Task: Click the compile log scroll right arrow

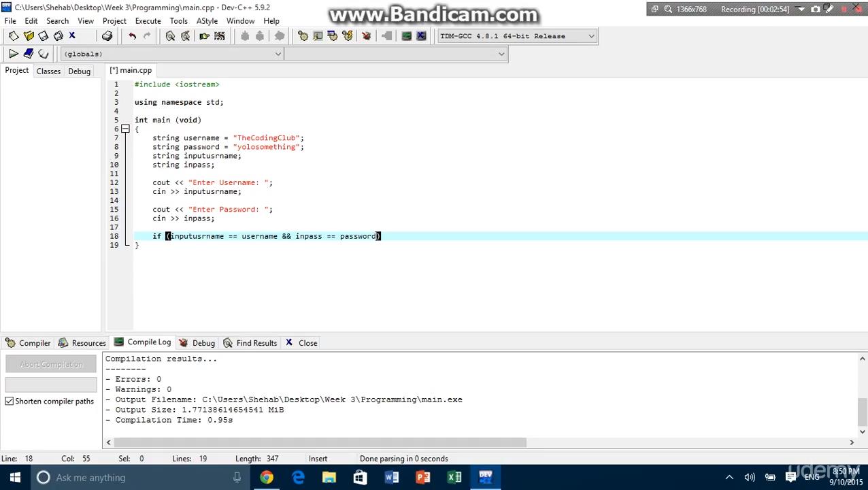Action: point(851,442)
